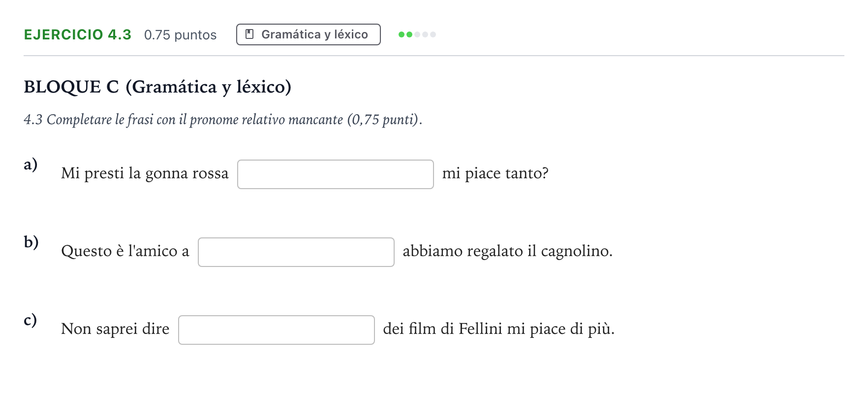Click the Gramática y léxico tag button
Viewport: 868px width, 396px height.
[x=308, y=34]
